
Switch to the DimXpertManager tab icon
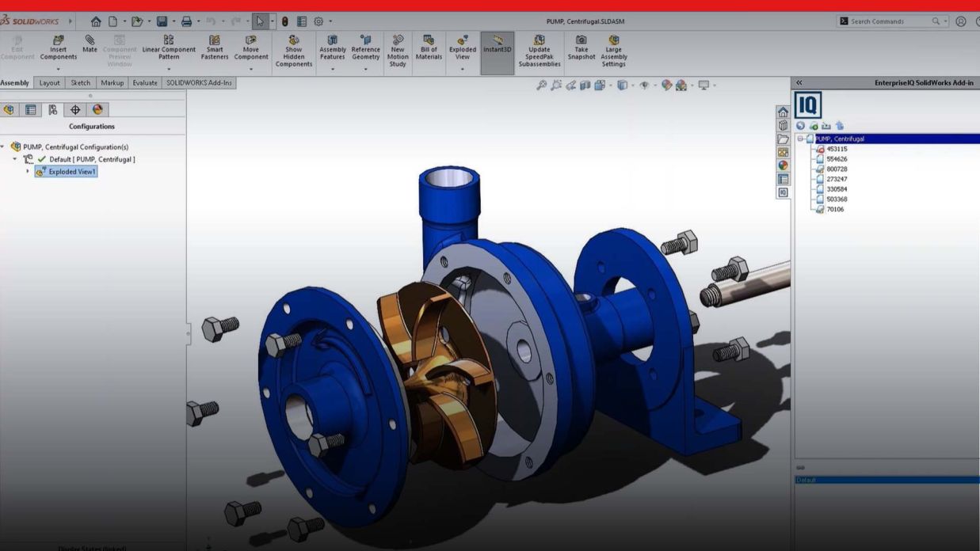pos(75,110)
